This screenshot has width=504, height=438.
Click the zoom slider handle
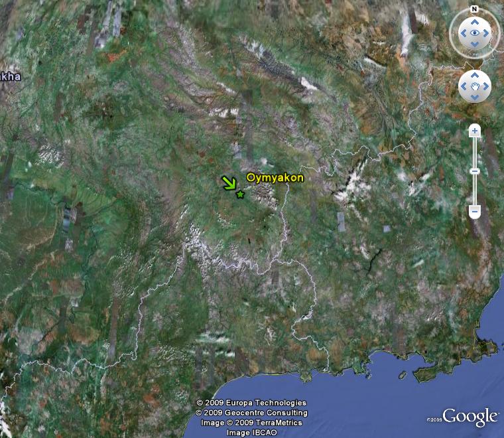pos(474,171)
